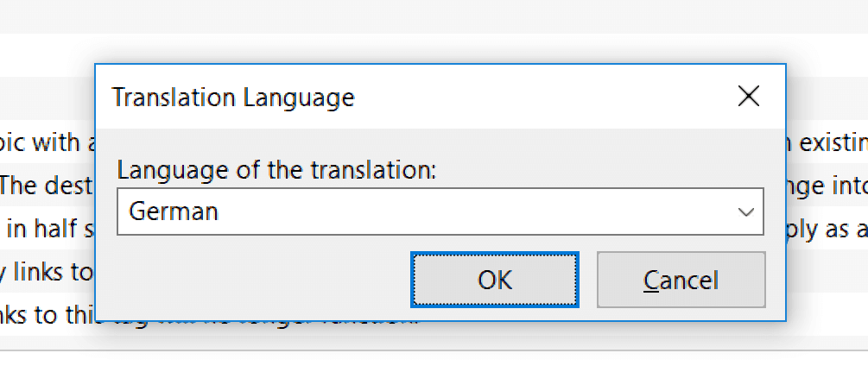Image resolution: width=868 pixels, height=391 pixels.
Task: Click background text 'pic with a' at left
Action: (x=48, y=142)
